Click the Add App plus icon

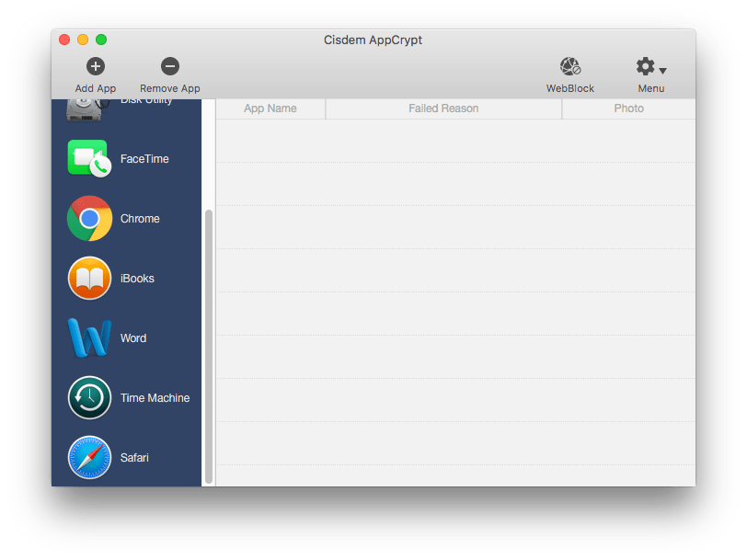pos(96,66)
